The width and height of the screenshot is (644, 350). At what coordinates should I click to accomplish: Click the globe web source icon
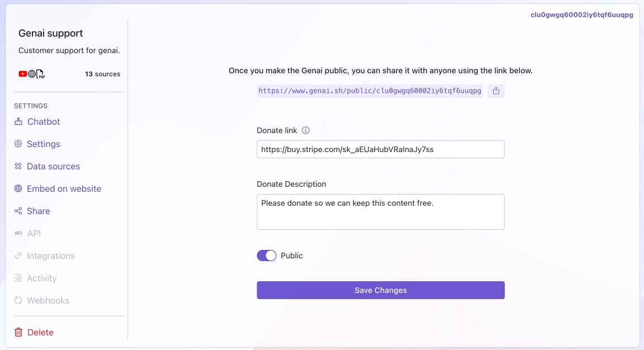32,74
